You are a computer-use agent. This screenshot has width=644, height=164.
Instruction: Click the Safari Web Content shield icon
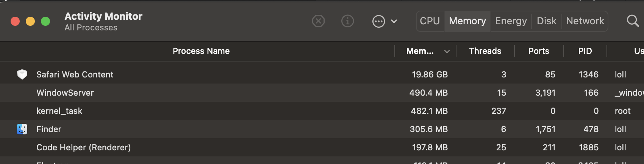coord(22,74)
